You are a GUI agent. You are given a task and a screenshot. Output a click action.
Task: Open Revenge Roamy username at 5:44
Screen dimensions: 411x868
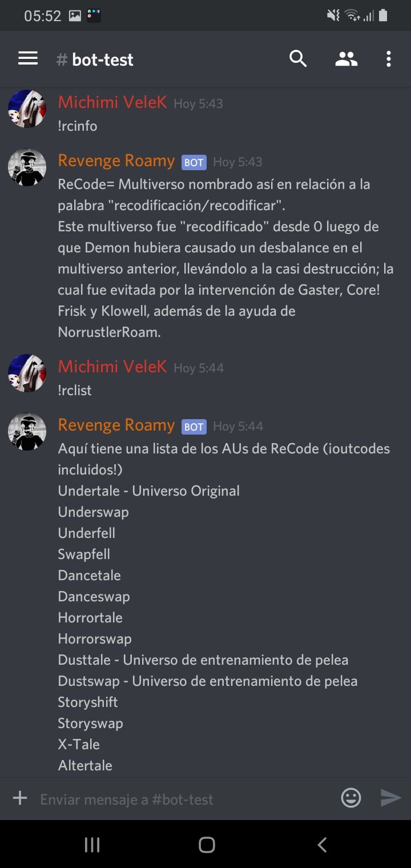pos(116,425)
